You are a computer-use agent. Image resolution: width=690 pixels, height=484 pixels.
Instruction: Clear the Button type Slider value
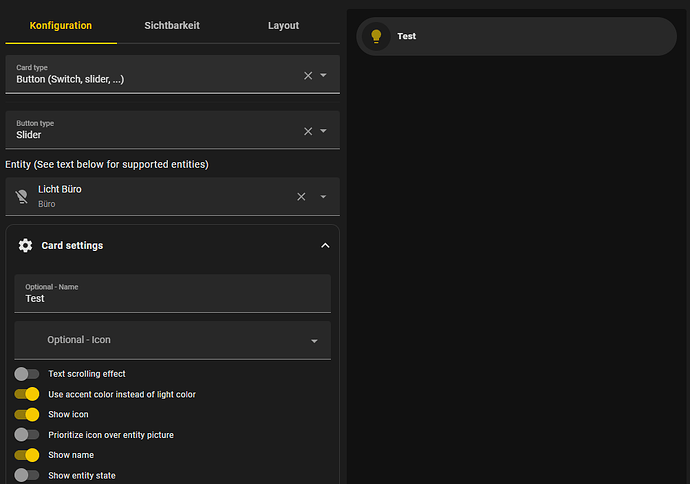coord(308,131)
